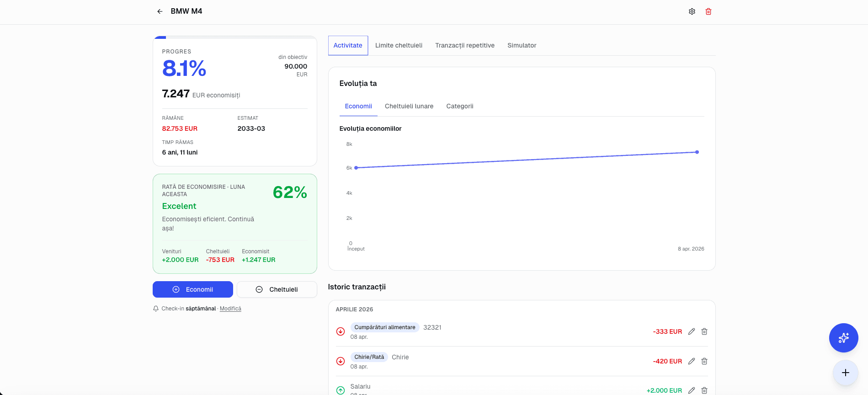The height and width of the screenshot is (395, 868).
Task: Click the Excelent rating label
Action: click(x=179, y=206)
